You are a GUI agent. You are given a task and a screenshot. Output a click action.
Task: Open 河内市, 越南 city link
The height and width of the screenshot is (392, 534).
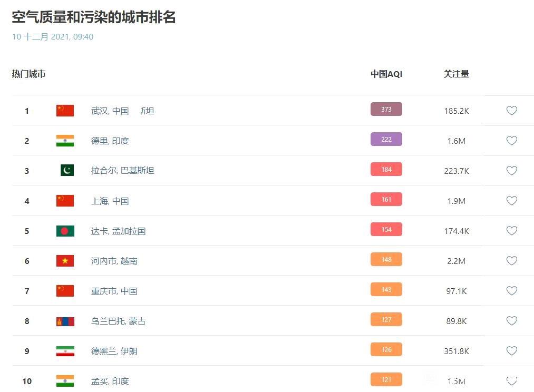(x=114, y=261)
